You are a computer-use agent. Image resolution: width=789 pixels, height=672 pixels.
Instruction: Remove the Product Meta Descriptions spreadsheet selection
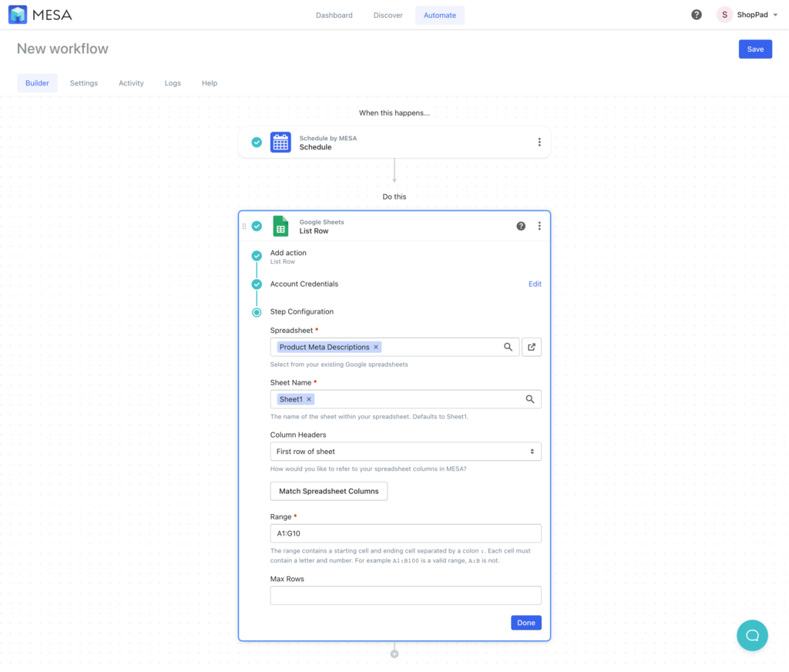pyautogui.click(x=375, y=347)
